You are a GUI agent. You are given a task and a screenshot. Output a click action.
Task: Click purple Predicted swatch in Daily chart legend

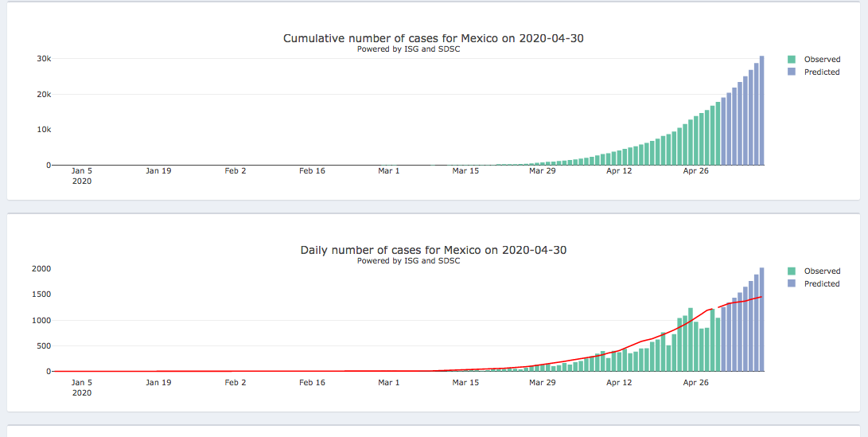(x=792, y=284)
